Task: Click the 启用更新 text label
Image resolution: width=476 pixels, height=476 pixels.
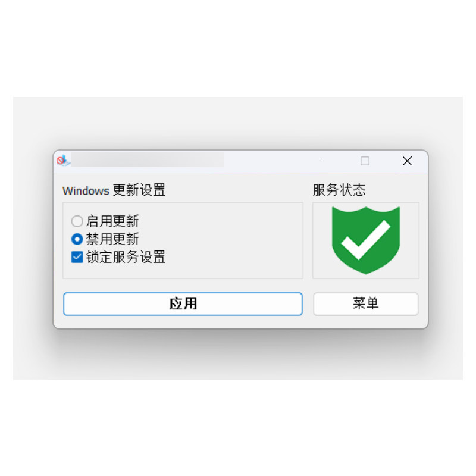Action: point(112,221)
